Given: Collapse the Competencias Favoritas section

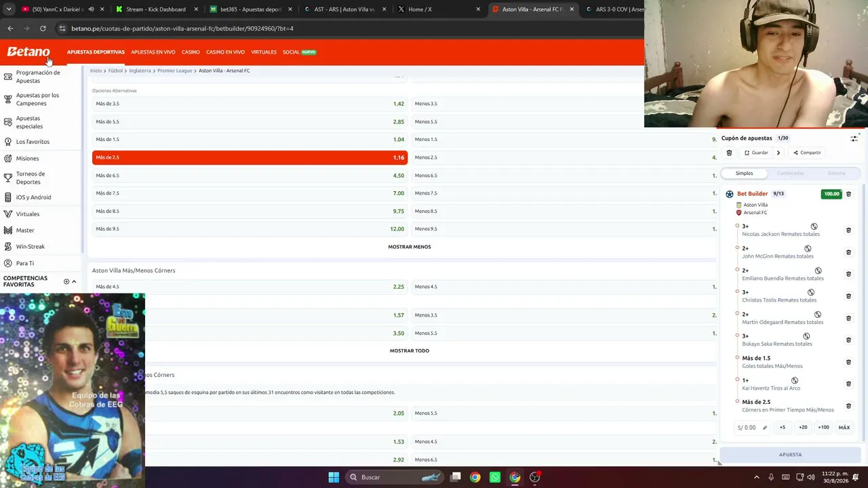Looking at the screenshot, I should coord(74,281).
